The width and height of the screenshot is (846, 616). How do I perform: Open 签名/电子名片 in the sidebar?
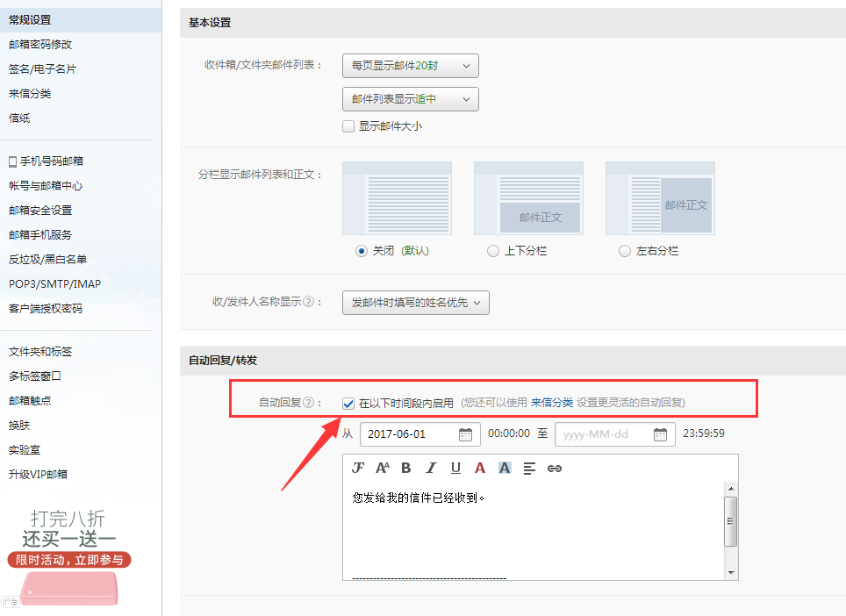click(x=43, y=69)
